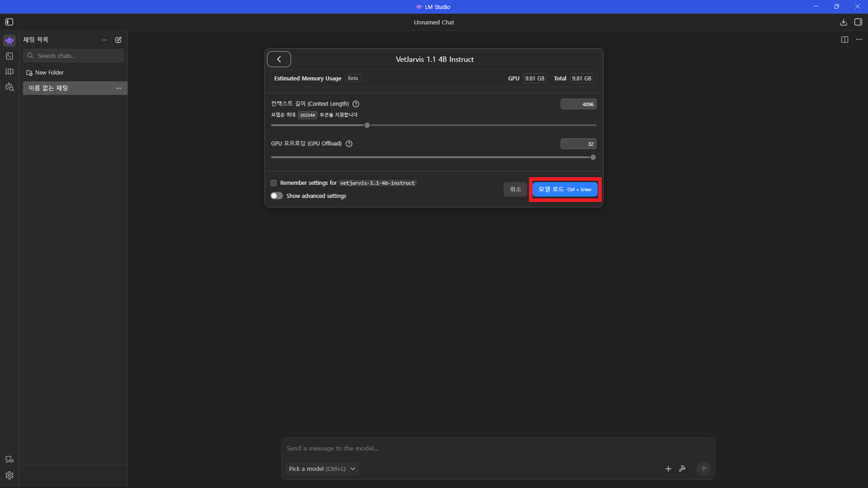This screenshot has width=868, height=488.
Task: Toggle the left sidebar panel icon
Action: [x=9, y=22]
